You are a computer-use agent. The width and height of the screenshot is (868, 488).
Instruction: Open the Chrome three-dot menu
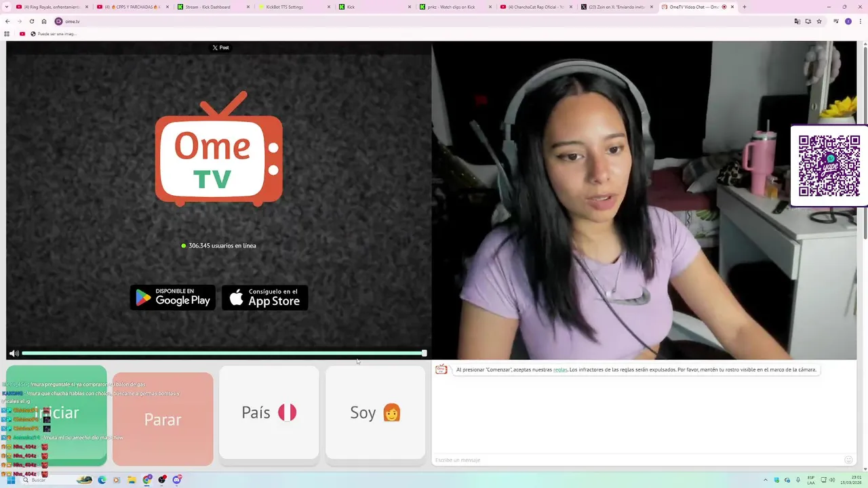click(860, 21)
